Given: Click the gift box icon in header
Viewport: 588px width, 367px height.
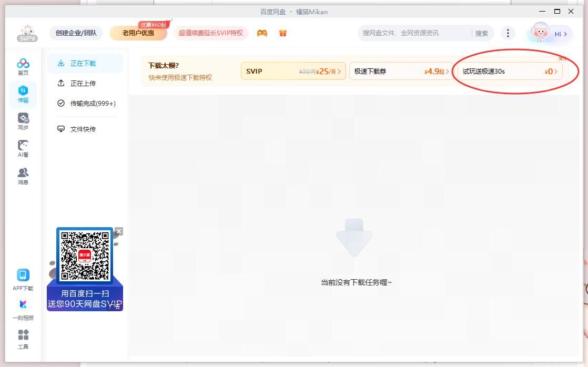Looking at the screenshot, I should [x=283, y=33].
